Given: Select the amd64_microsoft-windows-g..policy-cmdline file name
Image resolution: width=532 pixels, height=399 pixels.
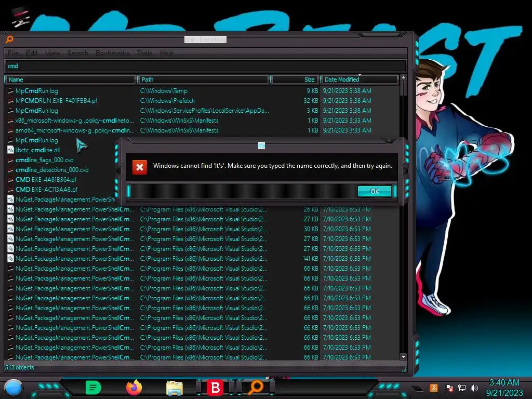Looking at the screenshot, I should coord(75,130).
